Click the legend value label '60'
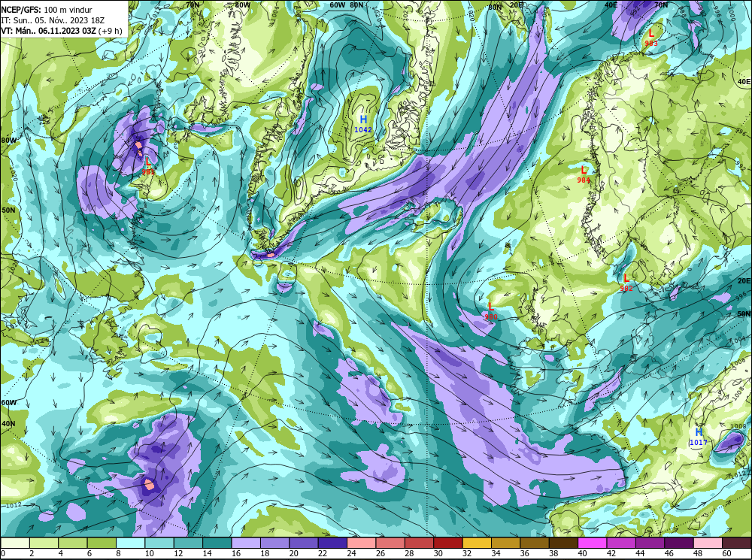This screenshot has width=752, height=560. (726, 554)
